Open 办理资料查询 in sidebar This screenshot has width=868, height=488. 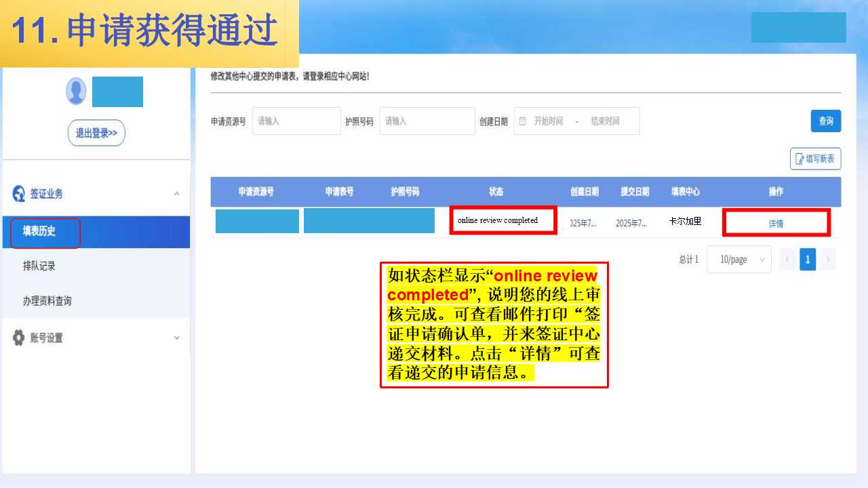[x=47, y=301]
